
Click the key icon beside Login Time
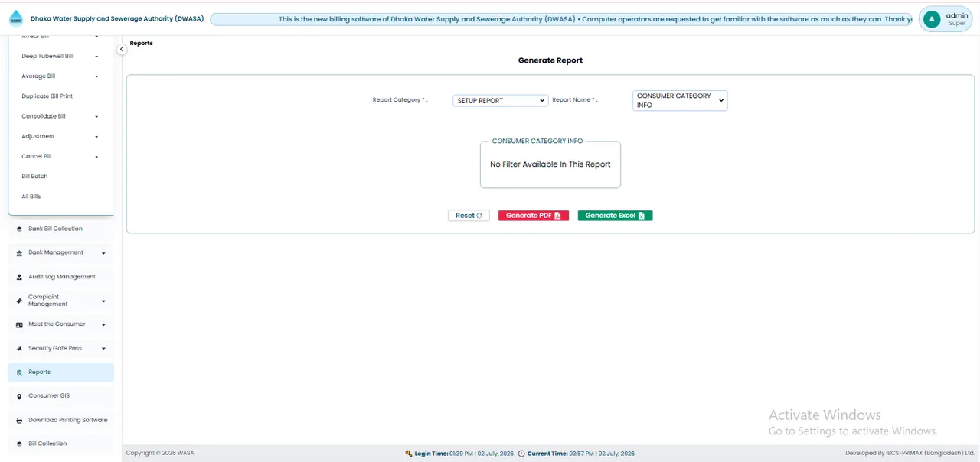pyautogui.click(x=409, y=454)
